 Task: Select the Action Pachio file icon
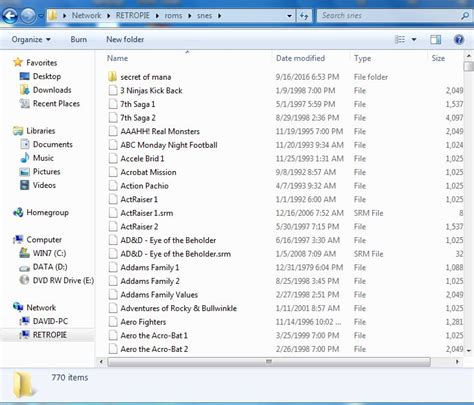pos(113,186)
